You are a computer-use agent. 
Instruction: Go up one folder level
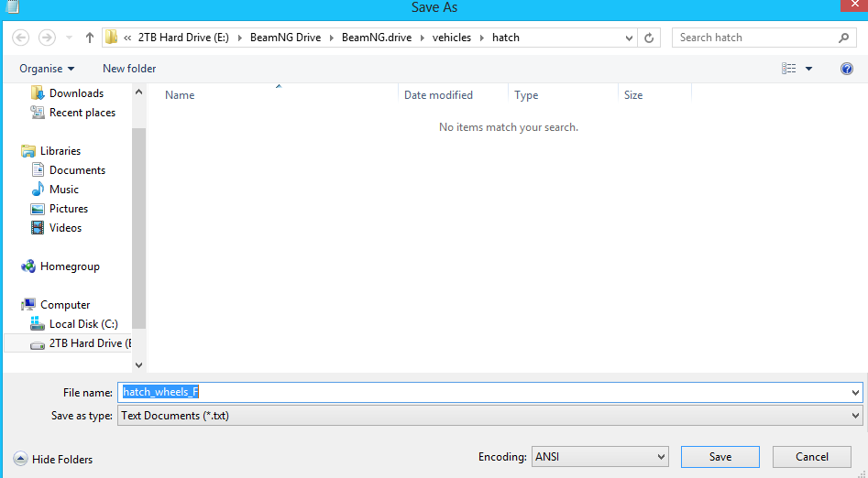pos(90,38)
